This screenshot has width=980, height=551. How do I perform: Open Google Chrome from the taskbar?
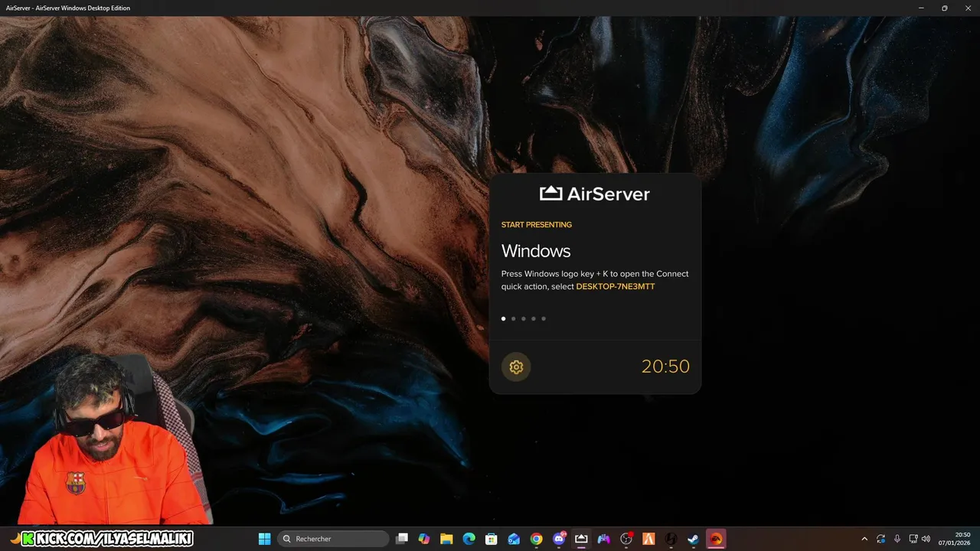(537, 539)
